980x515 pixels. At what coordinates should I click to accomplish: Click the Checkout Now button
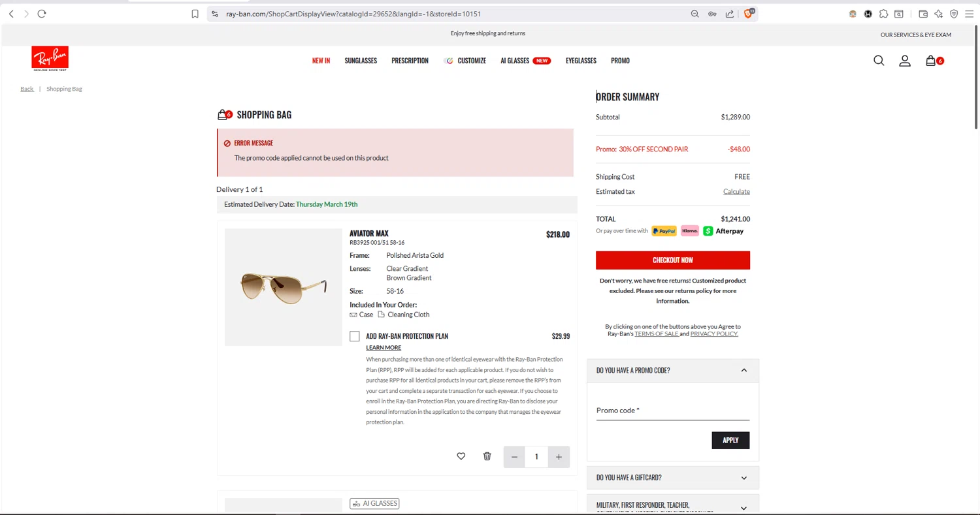click(673, 260)
